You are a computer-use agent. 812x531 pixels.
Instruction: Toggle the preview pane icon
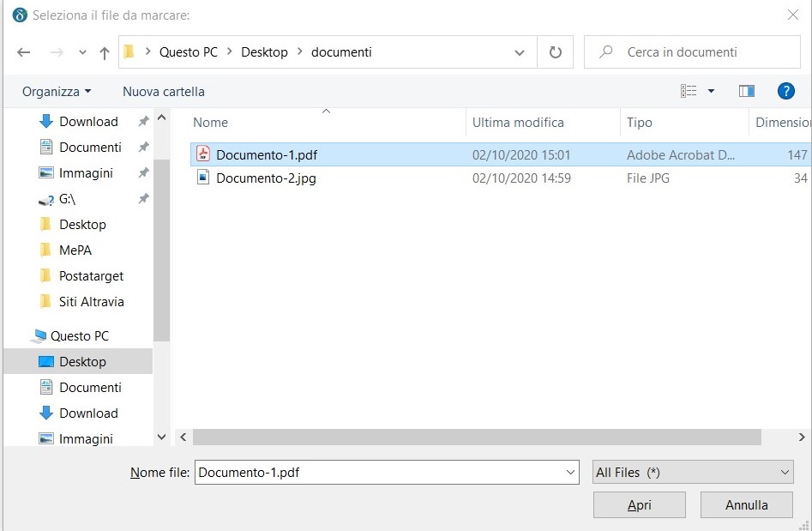click(x=746, y=91)
